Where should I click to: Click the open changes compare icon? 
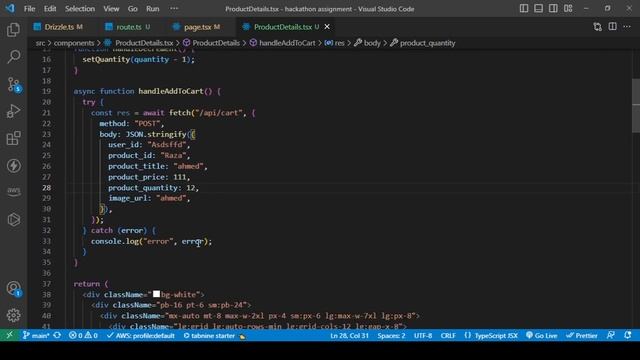point(598,27)
